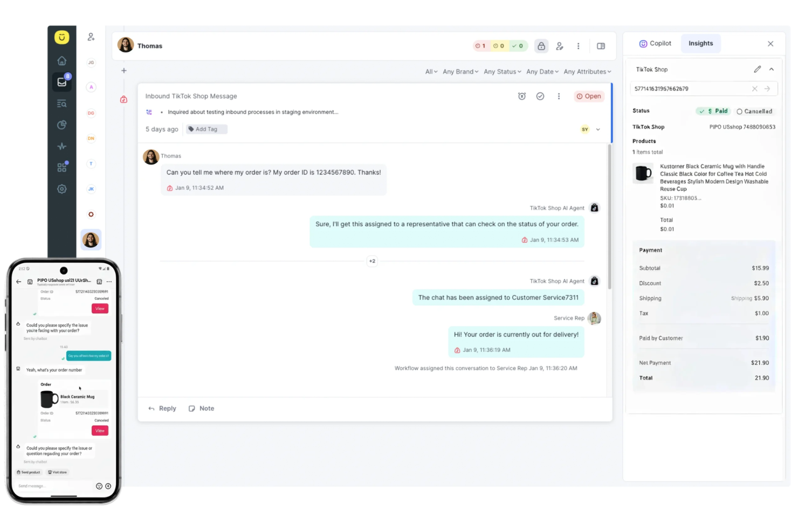This screenshot has height=532, width=798.
Task: Open the Any Status filter dropdown
Action: click(x=501, y=71)
